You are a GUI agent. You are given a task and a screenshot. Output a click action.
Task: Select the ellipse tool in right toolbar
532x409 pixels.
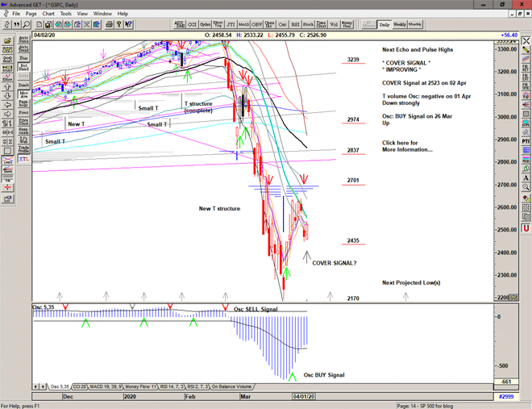526,123
